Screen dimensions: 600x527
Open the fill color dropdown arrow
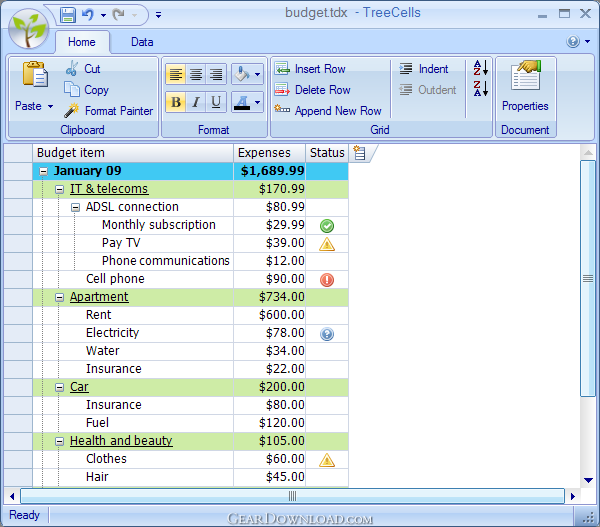(258, 74)
